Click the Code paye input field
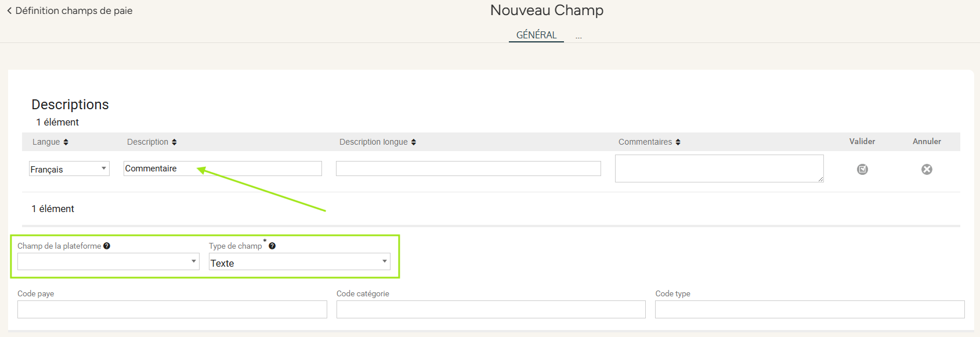The width and height of the screenshot is (980, 337). 172,309
